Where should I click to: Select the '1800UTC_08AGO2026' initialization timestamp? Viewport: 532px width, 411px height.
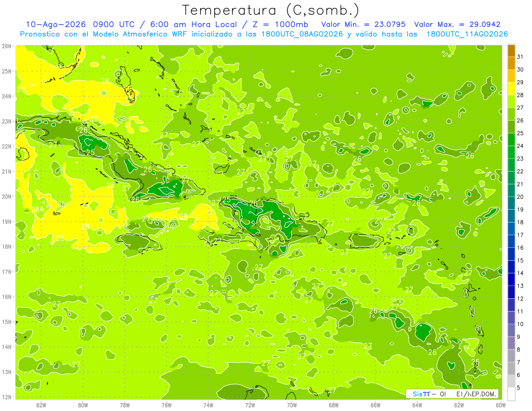[x=301, y=34]
